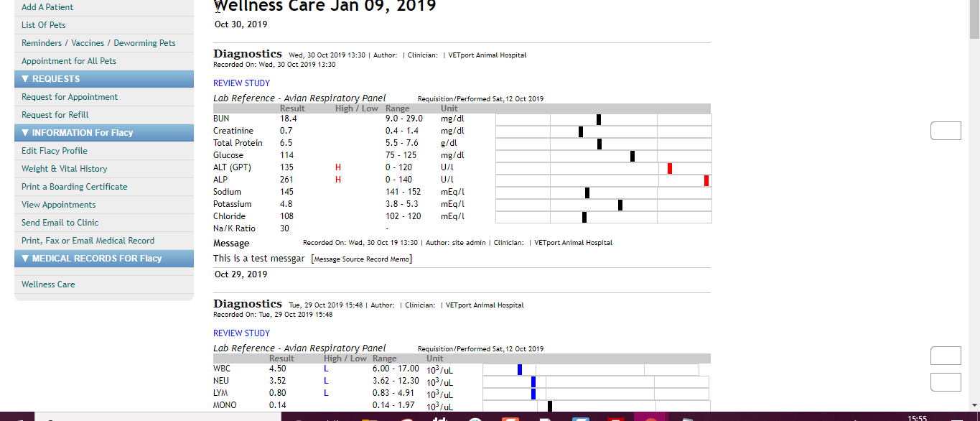Click the ALP red range marker

(706, 180)
